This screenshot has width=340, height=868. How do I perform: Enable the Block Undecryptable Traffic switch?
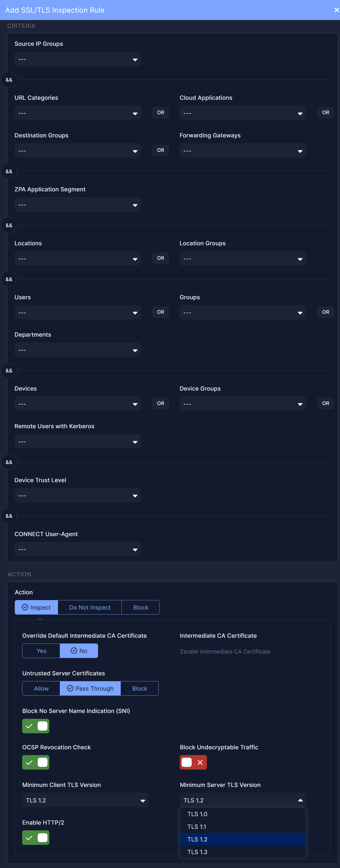click(x=193, y=762)
